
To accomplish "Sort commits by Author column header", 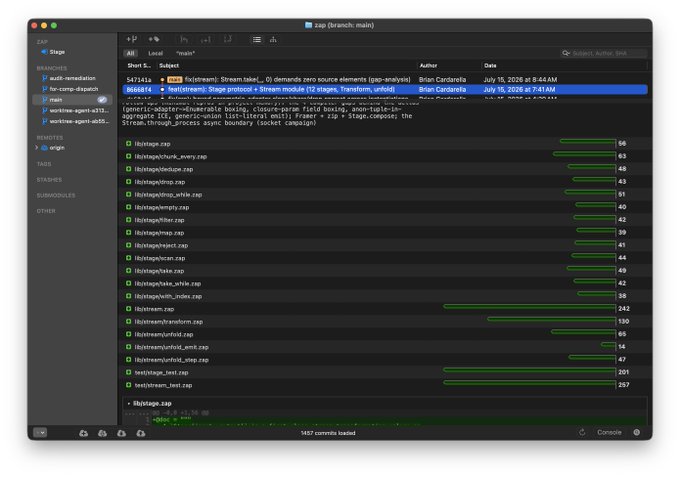I will click(428, 65).
